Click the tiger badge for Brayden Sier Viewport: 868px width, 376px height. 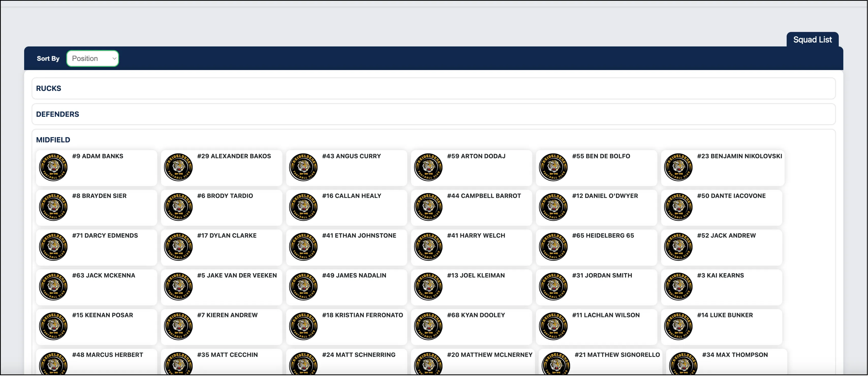pyautogui.click(x=53, y=207)
